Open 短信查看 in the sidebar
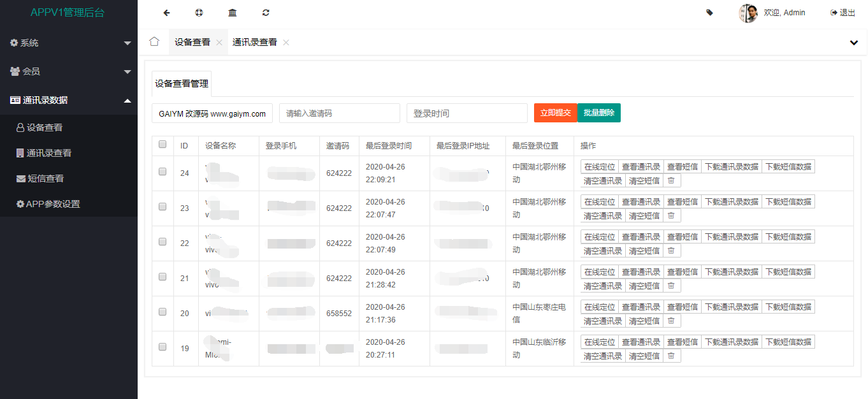868x399 pixels. tap(45, 178)
